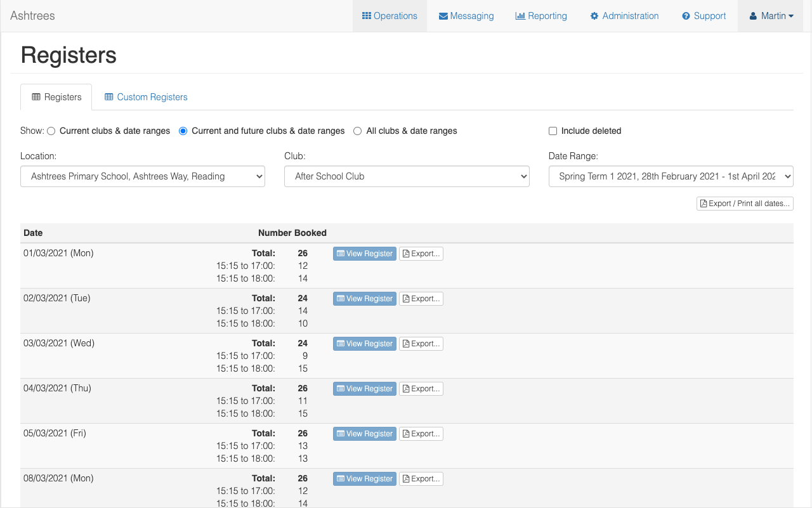812x508 pixels.
Task: Export the 02/03/2021 (Tue) register
Action: [421, 299]
